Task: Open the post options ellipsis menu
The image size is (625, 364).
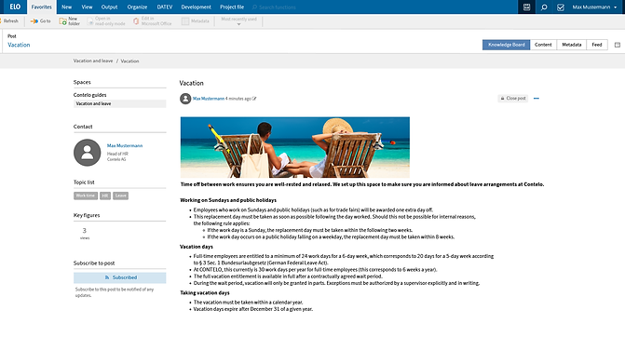Action: 537,99
